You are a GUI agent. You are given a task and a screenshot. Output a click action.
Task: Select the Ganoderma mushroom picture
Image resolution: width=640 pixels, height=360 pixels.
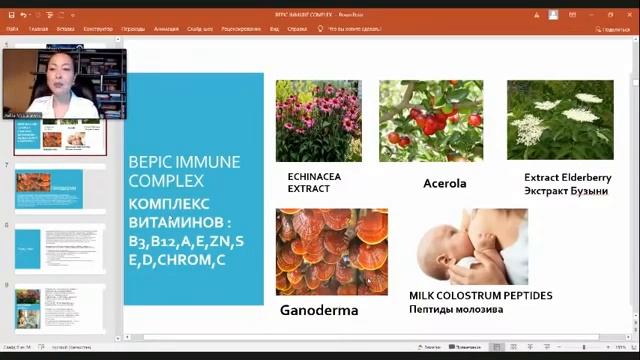332,252
